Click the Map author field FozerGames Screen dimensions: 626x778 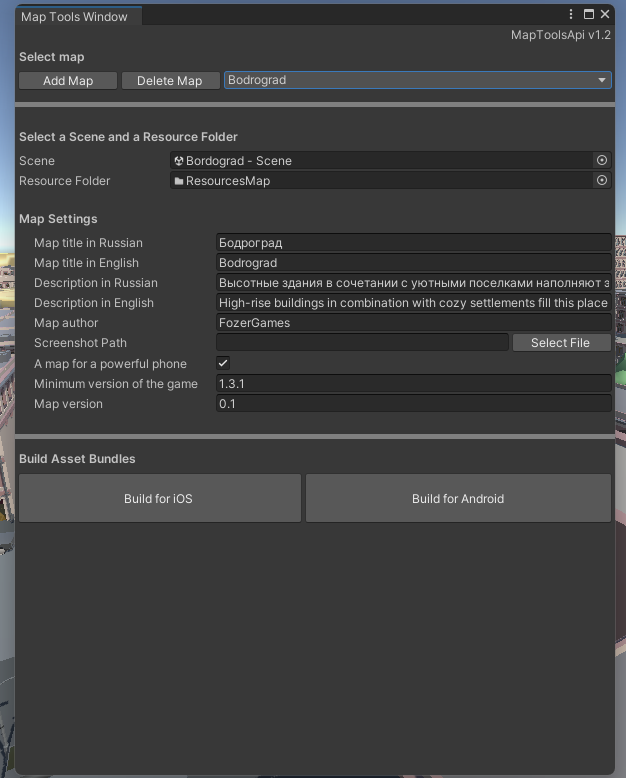point(414,323)
